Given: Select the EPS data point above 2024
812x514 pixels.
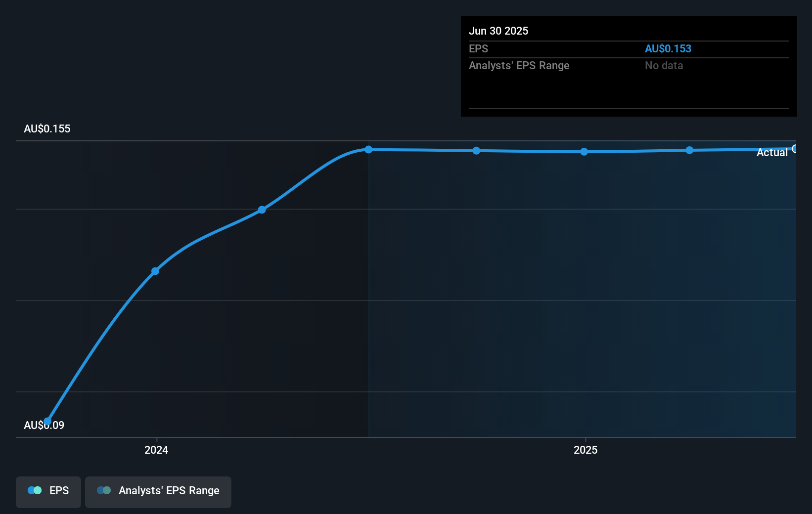Looking at the screenshot, I should coord(155,271).
